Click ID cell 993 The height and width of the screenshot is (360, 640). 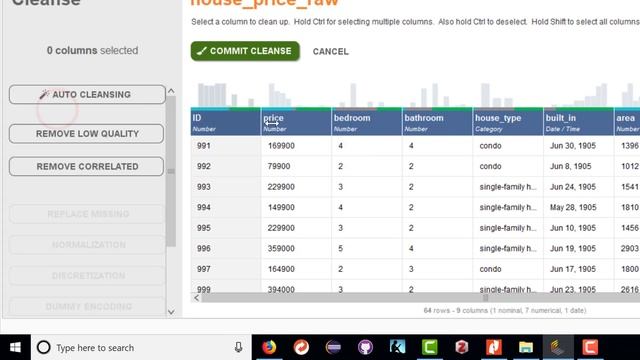(x=226, y=187)
